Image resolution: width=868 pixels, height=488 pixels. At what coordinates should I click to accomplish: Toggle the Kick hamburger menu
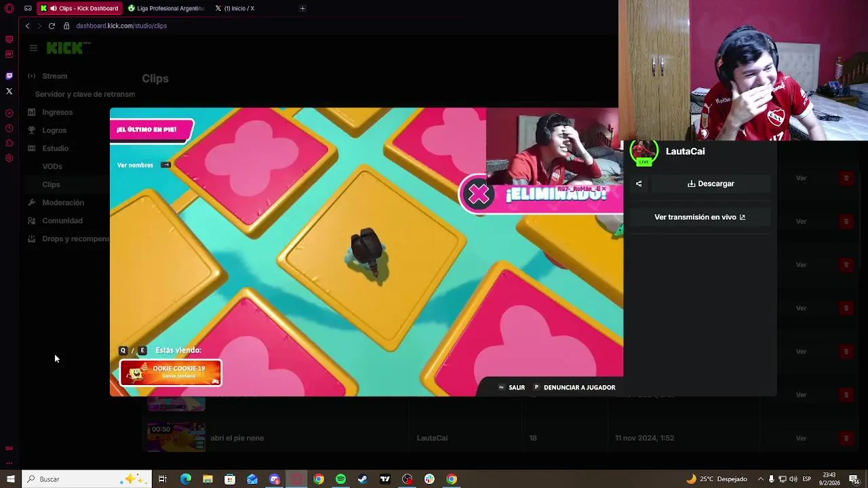point(33,48)
